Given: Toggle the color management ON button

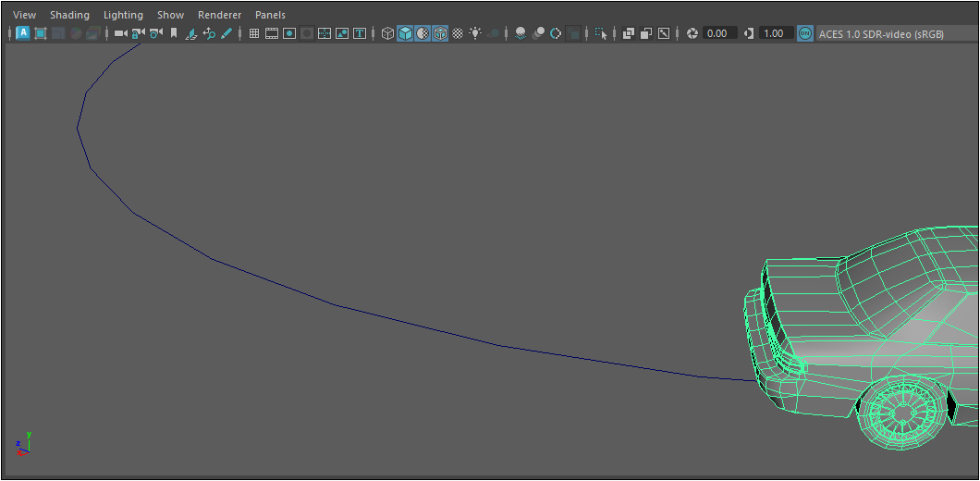Looking at the screenshot, I should [x=805, y=33].
